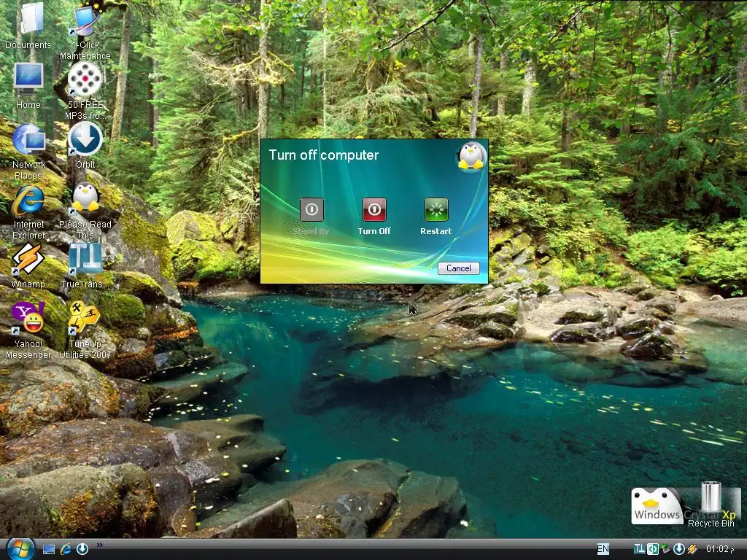This screenshot has width=747, height=560.
Task: Select the Winamp desktop shortcut
Action: click(28, 265)
